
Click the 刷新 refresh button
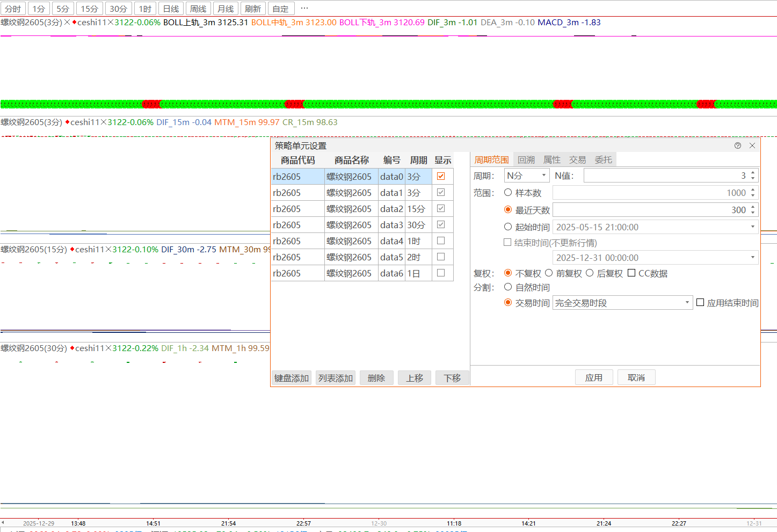pos(252,9)
